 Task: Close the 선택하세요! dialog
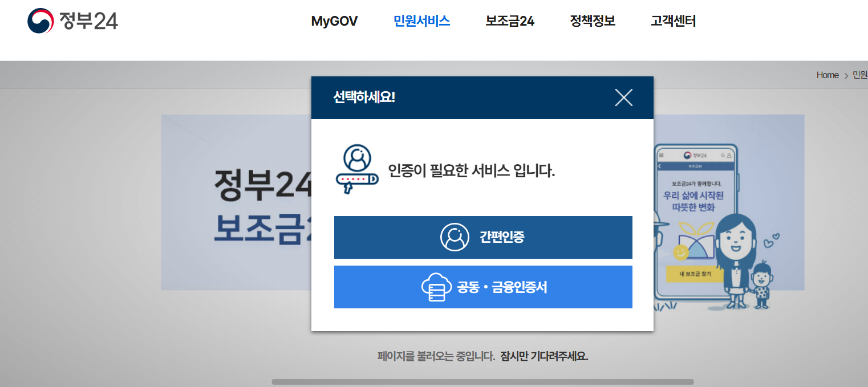(624, 97)
